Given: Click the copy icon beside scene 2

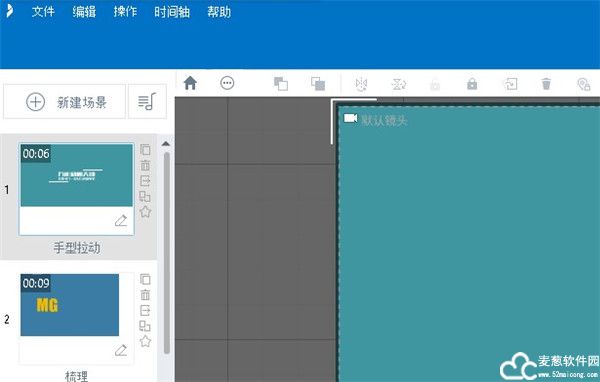Looking at the screenshot, I should 145,279.
